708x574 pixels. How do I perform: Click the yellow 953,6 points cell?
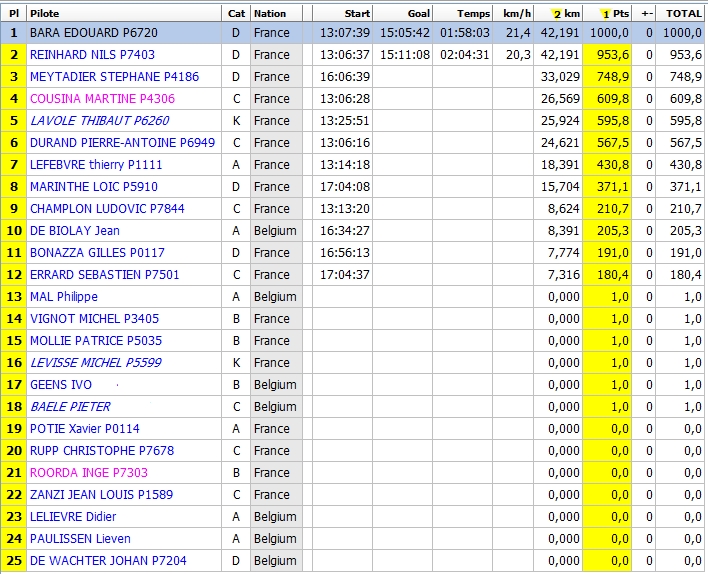pyautogui.click(x=612, y=54)
